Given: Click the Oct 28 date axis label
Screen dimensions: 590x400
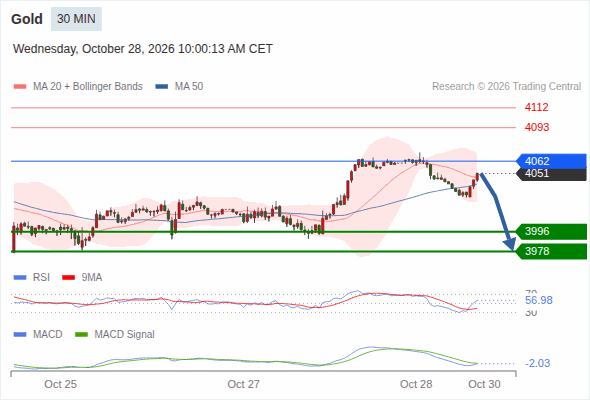Looking at the screenshot, I should pos(416,384).
